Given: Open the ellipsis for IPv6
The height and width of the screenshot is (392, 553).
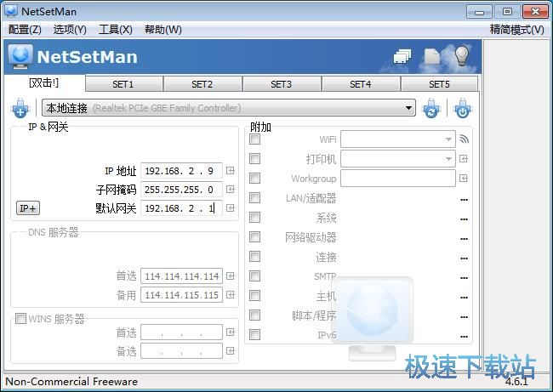Looking at the screenshot, I should 465,337.
